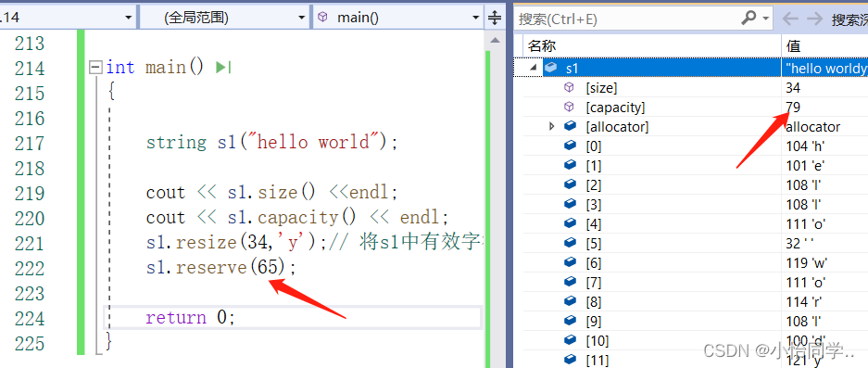
Task: Click the s1 variable icon
Action: click(x=551, y=68)
